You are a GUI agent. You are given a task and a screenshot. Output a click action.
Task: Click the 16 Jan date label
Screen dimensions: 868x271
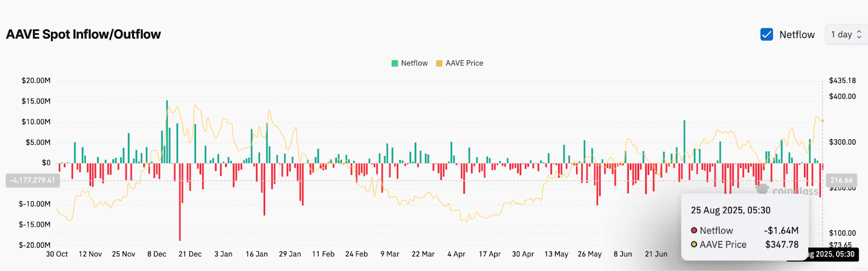click(257, 254)
